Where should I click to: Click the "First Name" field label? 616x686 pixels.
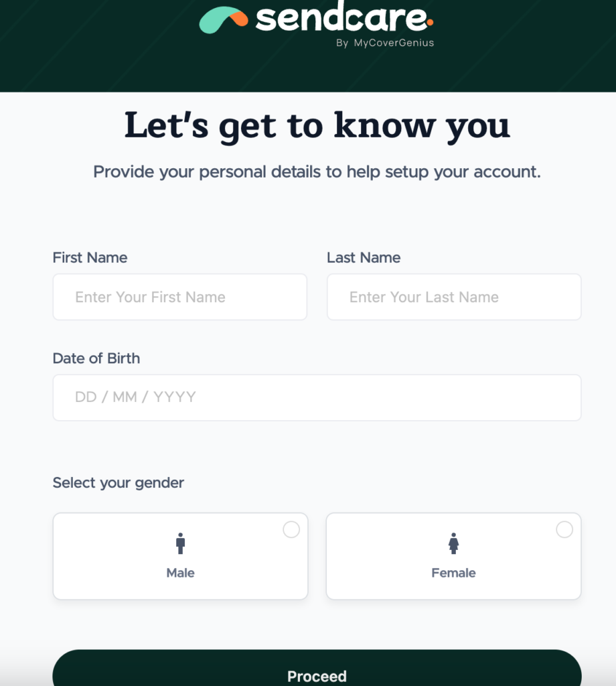click(x=90, y=257)
